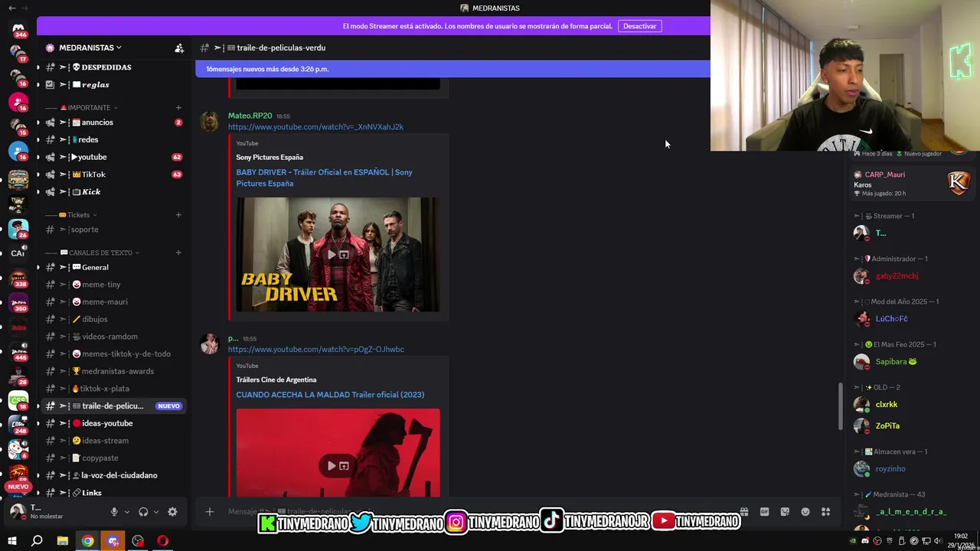This screenshot has width=980, height=551.
Task: Switch to Chrome in taskbar
Action: [88, 541]
